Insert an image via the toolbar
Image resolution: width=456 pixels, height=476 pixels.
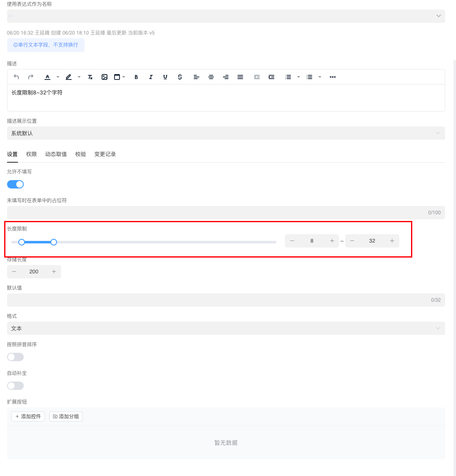(105, 77)
